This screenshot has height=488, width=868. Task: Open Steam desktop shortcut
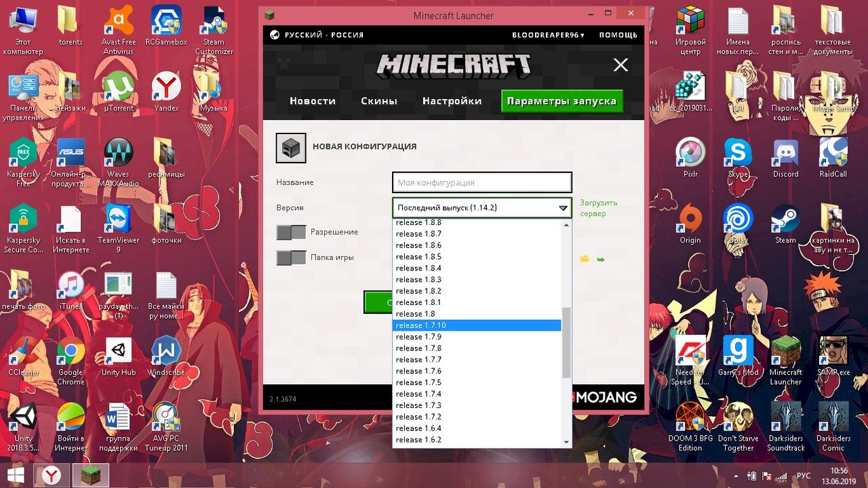click(x=785, y=224)
